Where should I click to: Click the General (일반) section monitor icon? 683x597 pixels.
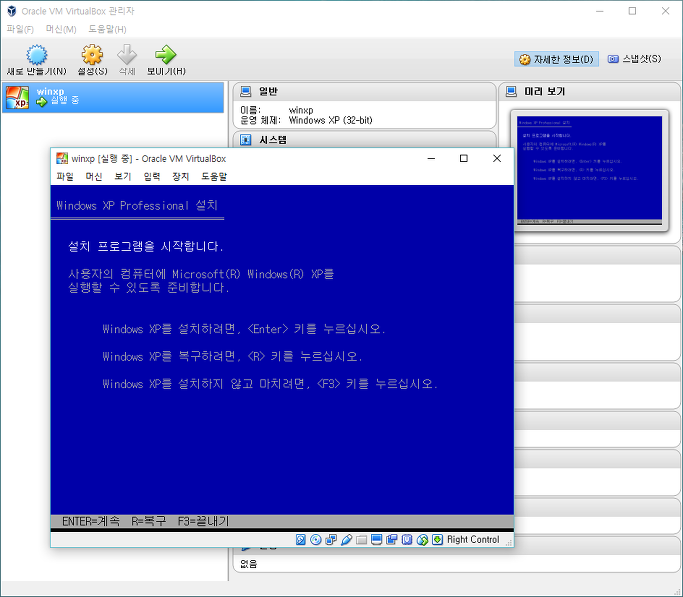246,91
